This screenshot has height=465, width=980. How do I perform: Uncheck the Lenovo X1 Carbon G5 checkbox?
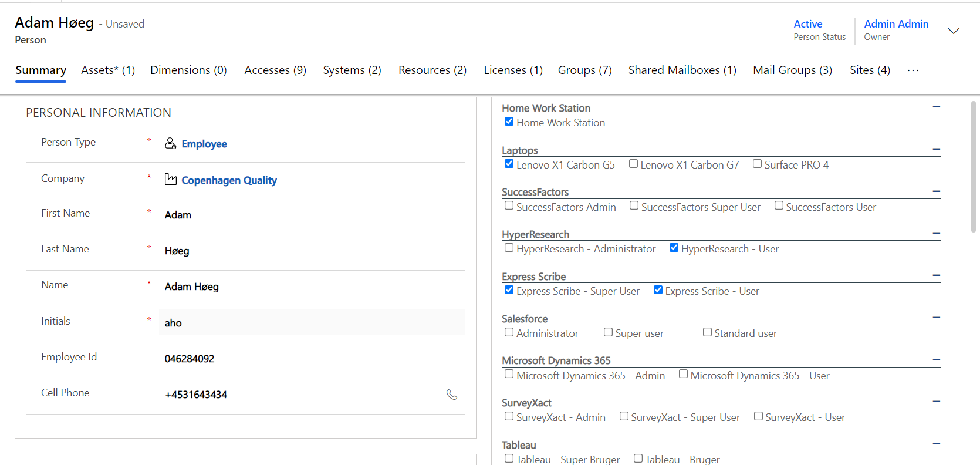509,164
